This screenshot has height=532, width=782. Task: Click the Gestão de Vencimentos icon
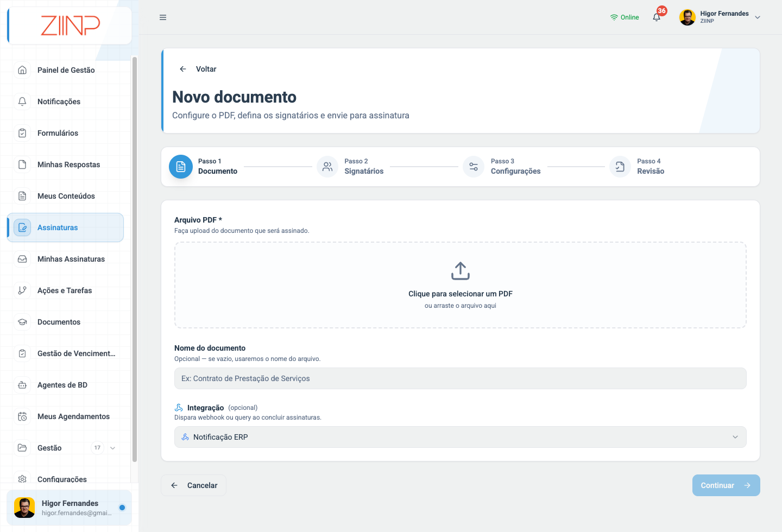(x=22, y=353)
